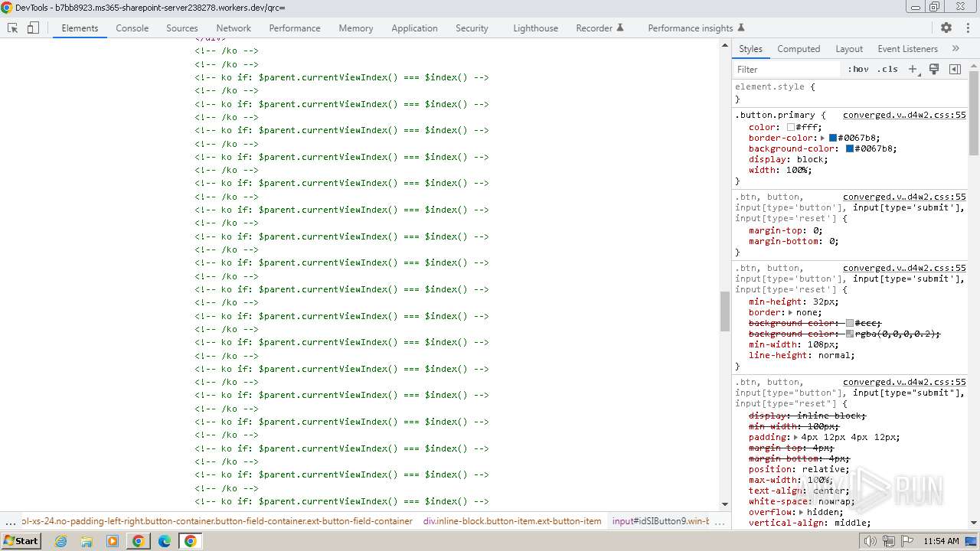Switch to the Console tab
This screenshot has height=551, width=980.
coord(132,28)
